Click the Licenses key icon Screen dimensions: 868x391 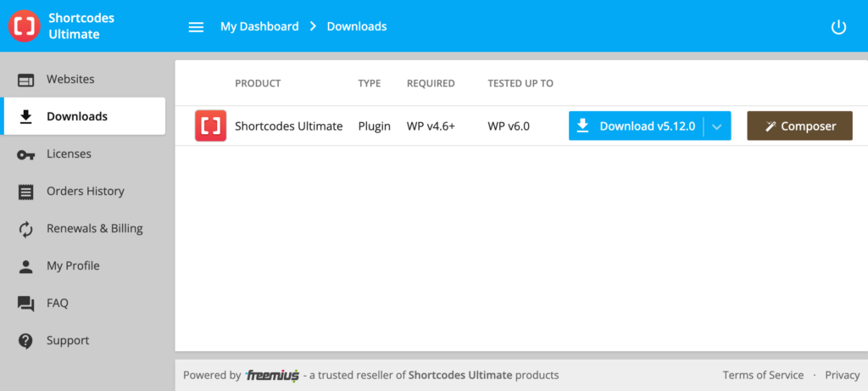point(26,154)
